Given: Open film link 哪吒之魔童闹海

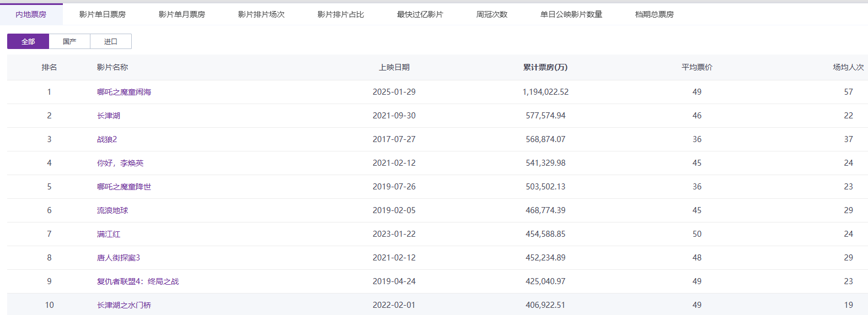Looking at the screenshot, I should 124,92.
